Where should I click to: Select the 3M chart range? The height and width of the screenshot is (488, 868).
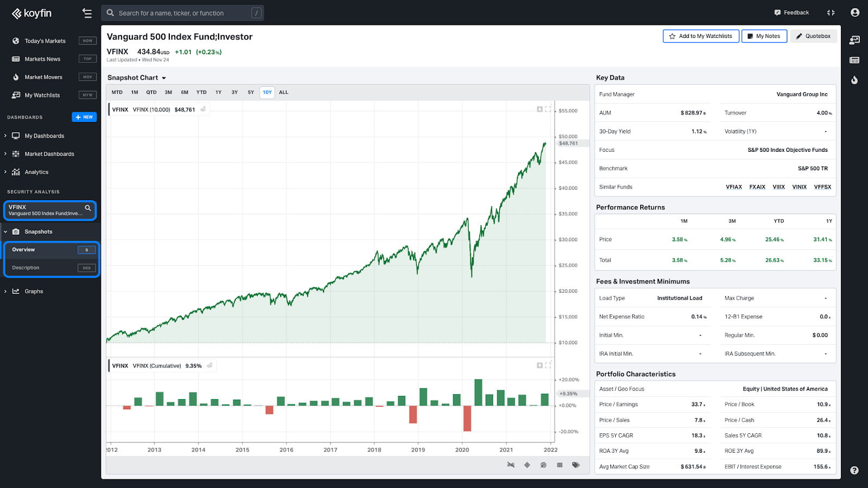click(168, 92)
